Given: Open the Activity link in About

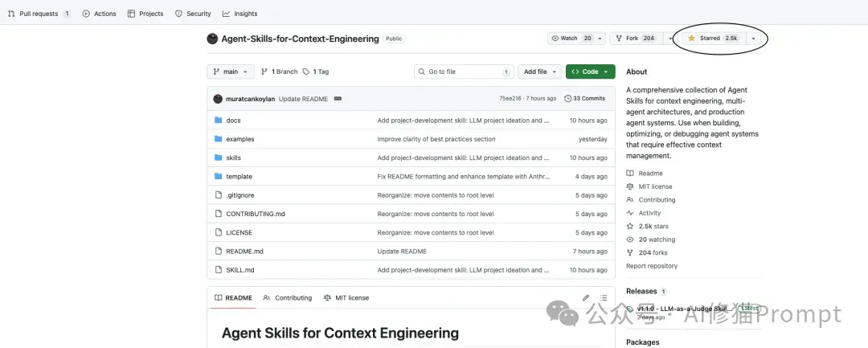Looking at the screenshot, I should (644, 213).
